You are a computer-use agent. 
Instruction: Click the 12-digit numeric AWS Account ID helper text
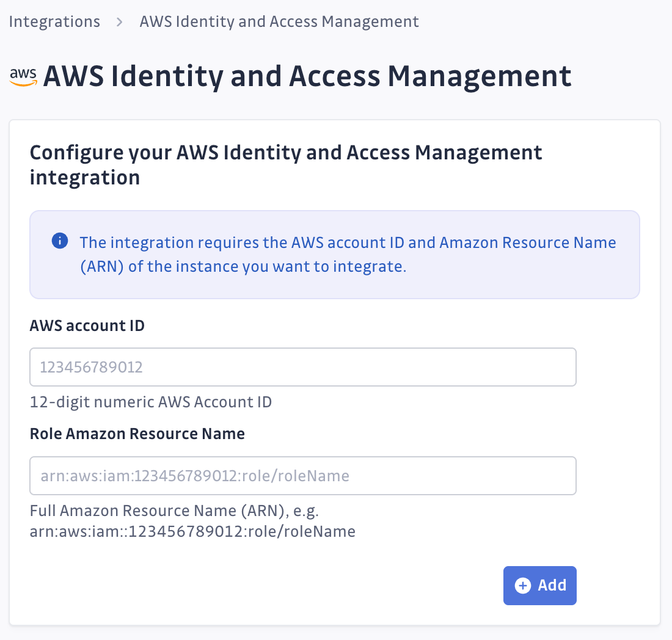click(150, 402)
